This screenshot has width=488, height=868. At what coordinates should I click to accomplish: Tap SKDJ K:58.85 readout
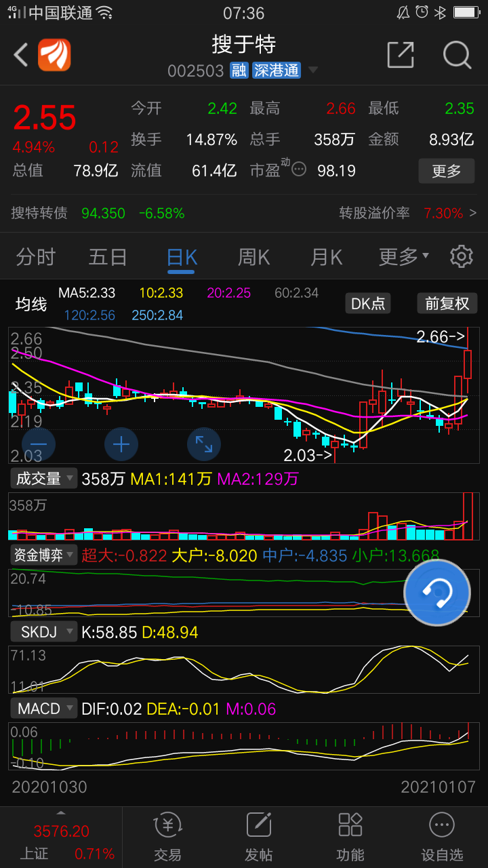pos(109,633)
